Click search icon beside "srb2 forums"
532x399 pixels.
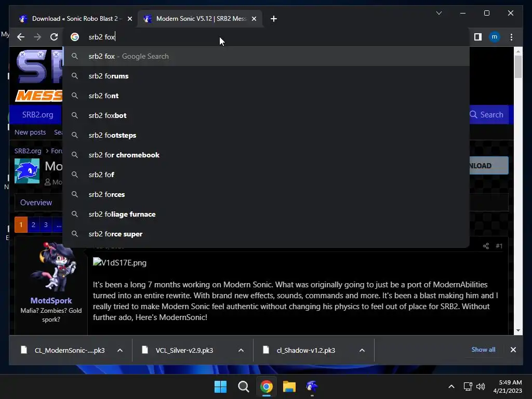tap(75, 76)
